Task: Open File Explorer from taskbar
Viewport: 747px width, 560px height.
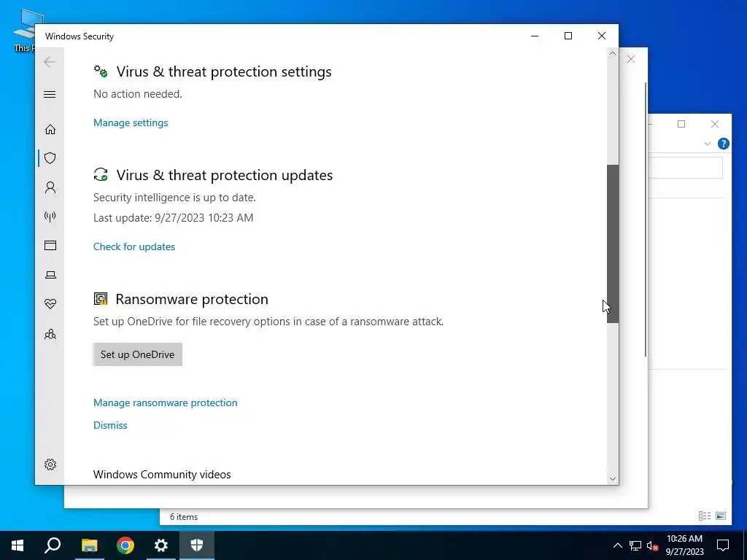Action: 89,545
